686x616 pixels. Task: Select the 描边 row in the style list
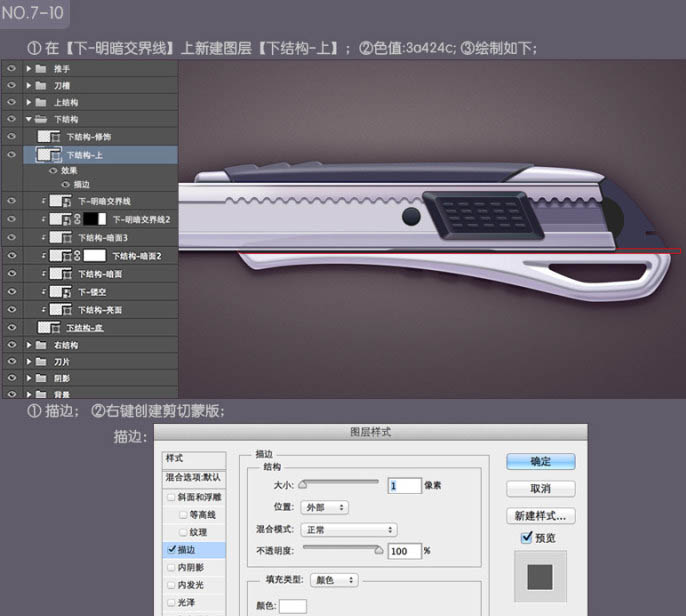click(194, 550)
